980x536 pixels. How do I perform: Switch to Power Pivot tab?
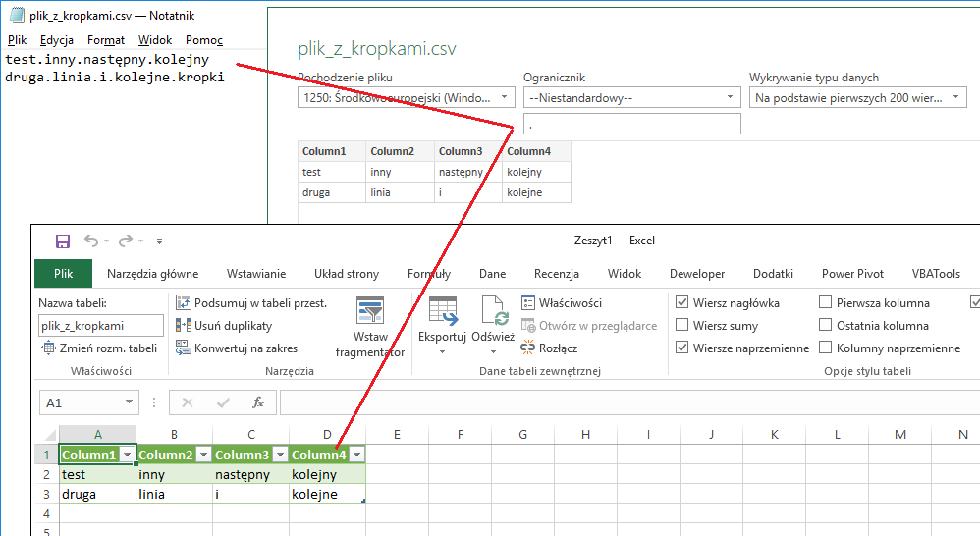click(x=852, y=274)
